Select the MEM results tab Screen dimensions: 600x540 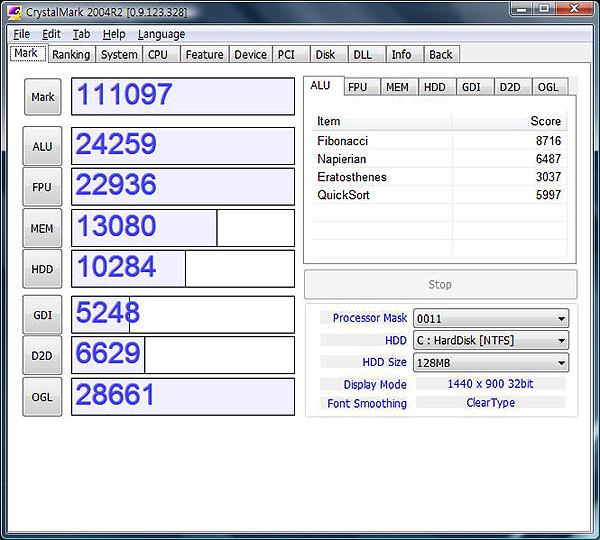coord(399,87)
